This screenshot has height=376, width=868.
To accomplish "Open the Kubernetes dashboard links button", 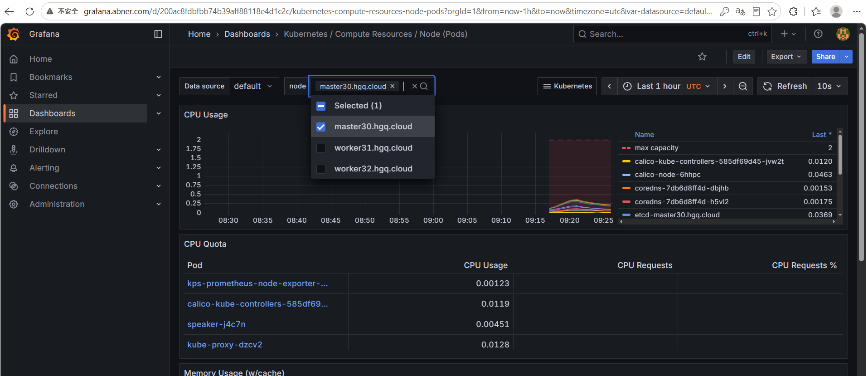I will coord(567,86).
